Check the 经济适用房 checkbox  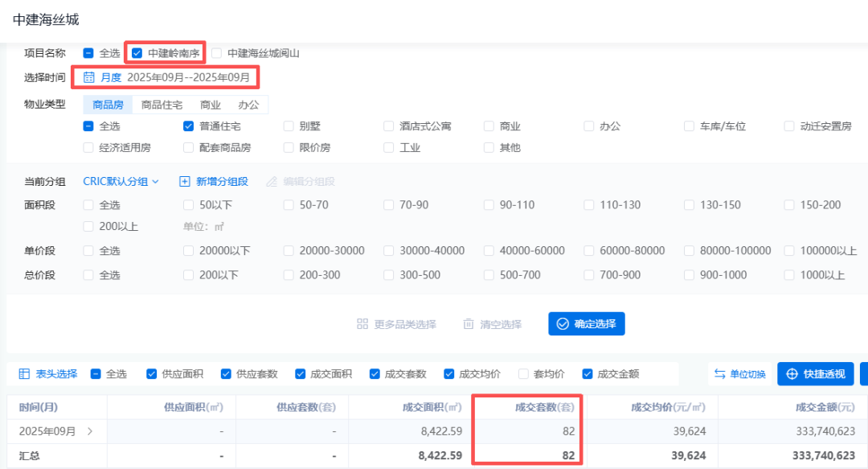88,147
